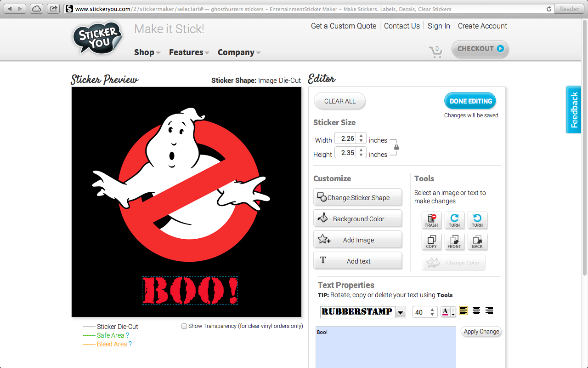Click the Height value field

click(345, 152)
